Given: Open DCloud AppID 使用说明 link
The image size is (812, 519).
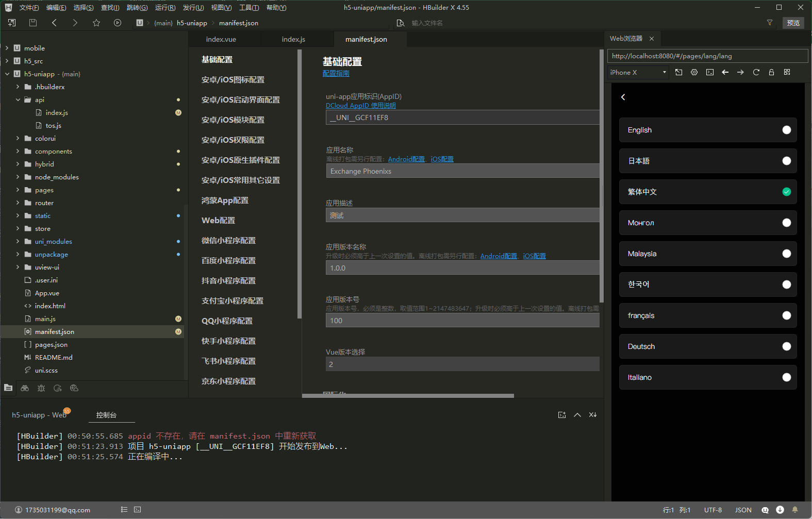Looking at the screenshot, I should click(x=361, y=105).
